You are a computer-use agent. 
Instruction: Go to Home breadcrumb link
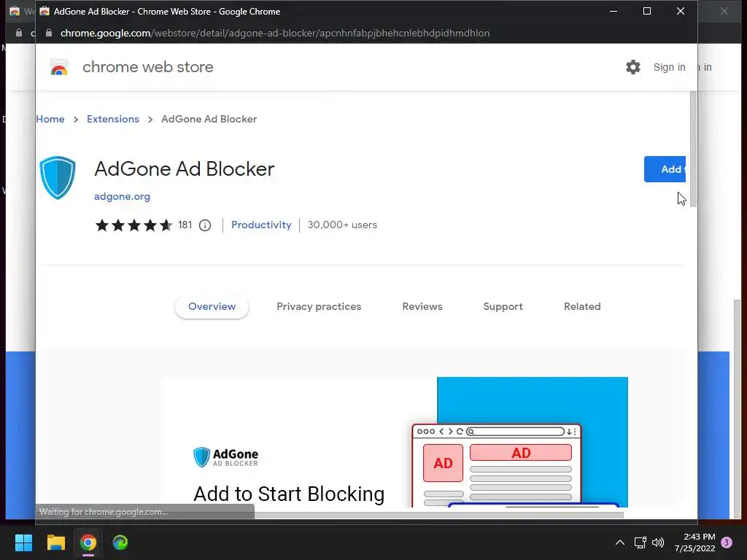pos(50,119)
